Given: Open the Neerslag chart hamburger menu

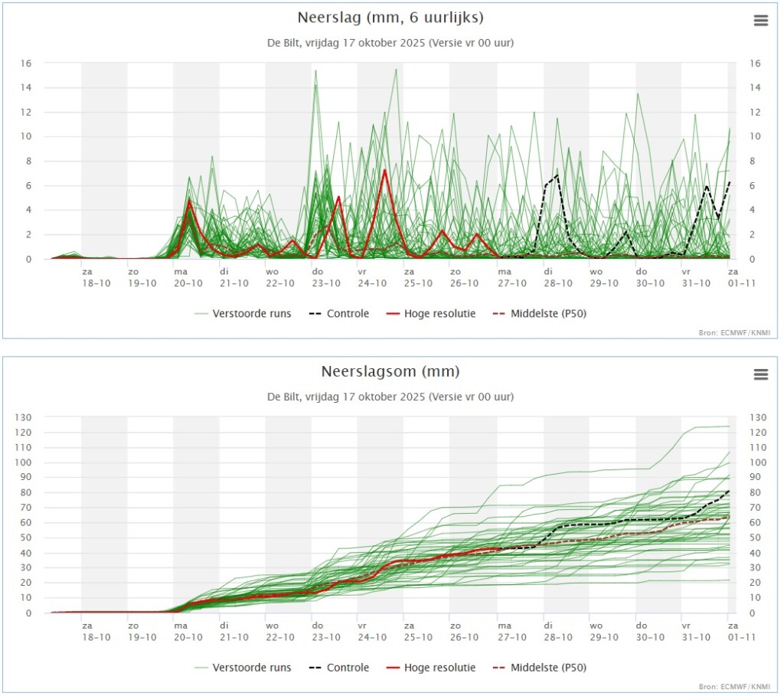Looking at the screenshot, I should (760, 21).
